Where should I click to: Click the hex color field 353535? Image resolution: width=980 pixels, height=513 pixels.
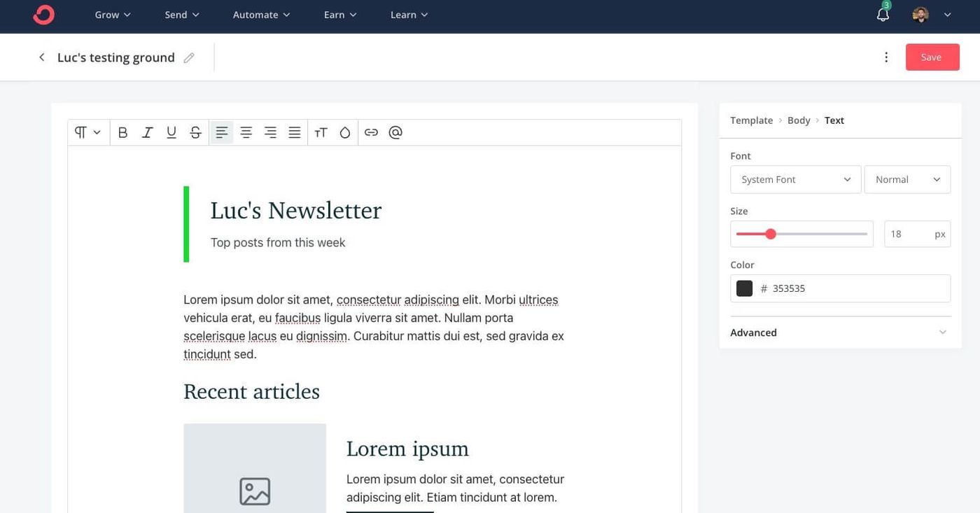tap(840, 288)
